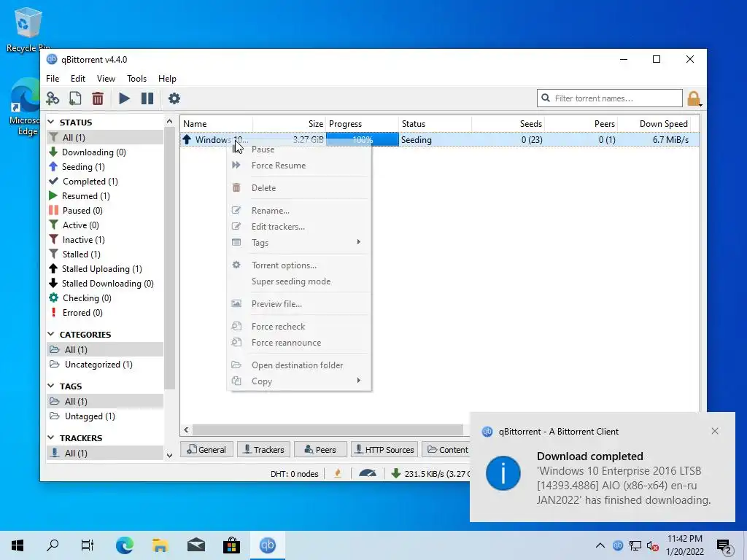The image size is (747, 560).
Task: Open the View menu
Action: coord(106,79)
